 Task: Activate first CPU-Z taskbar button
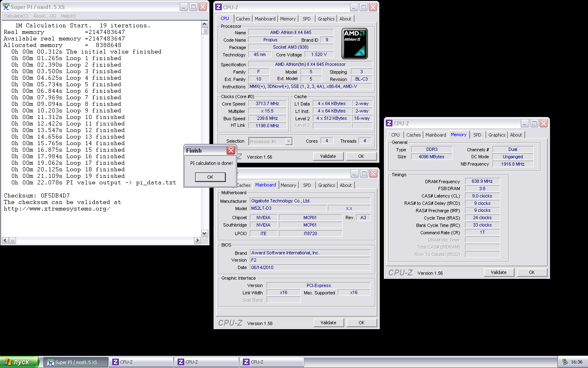coord(141,362)
